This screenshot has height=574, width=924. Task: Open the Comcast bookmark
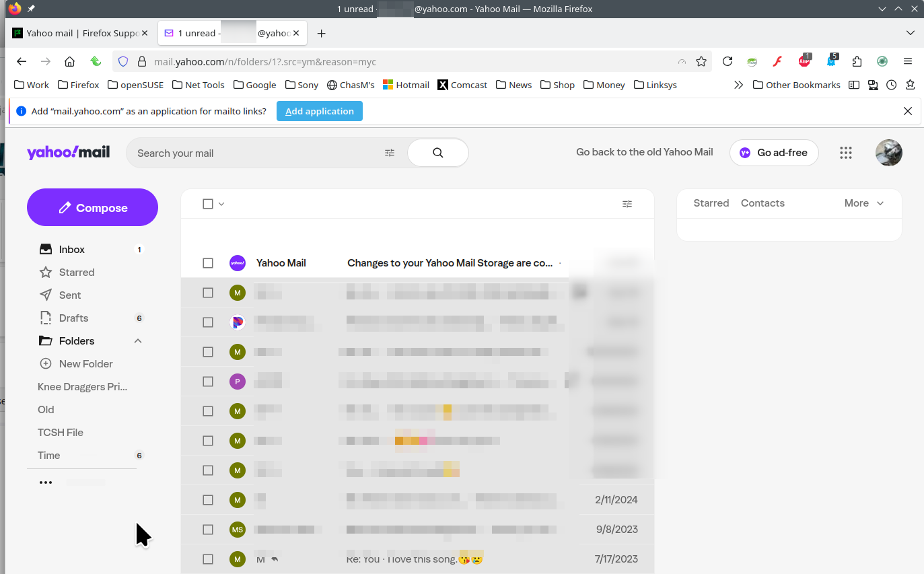(462, 85)
